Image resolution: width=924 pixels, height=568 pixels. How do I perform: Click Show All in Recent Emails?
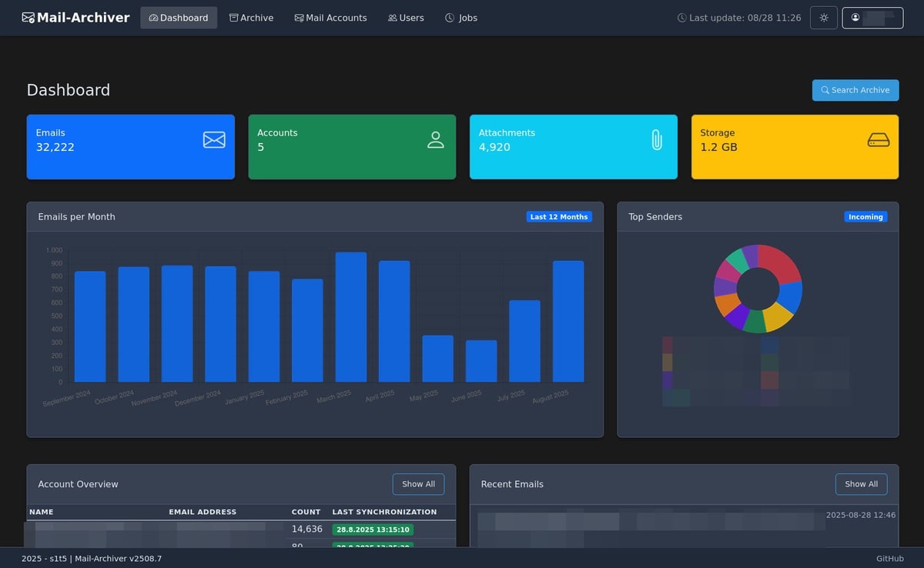pyautogui.click(x=861, y=484)
